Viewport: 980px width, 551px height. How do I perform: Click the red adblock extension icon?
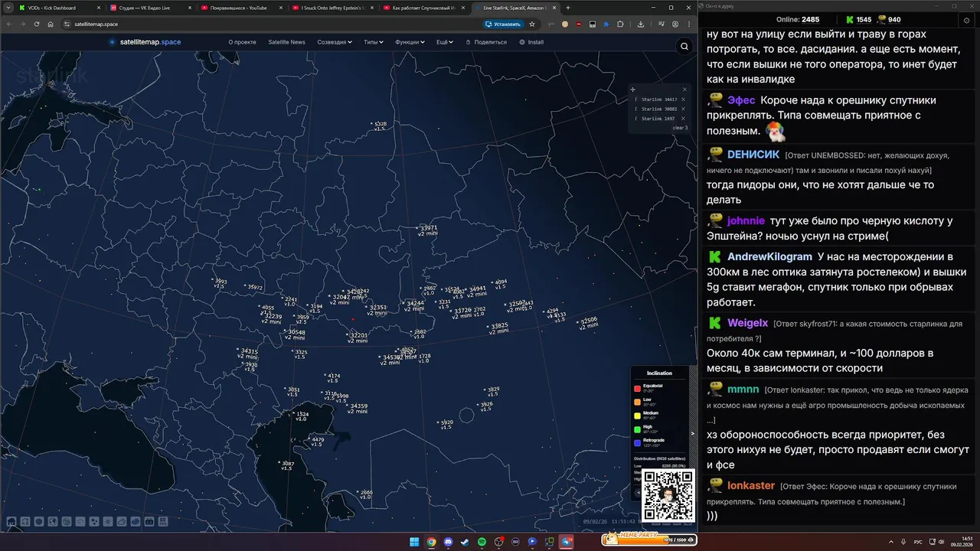click(579, 24)
